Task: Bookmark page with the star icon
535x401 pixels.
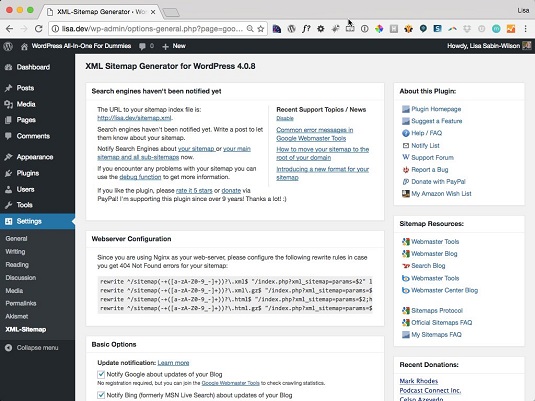Action: 261,29
